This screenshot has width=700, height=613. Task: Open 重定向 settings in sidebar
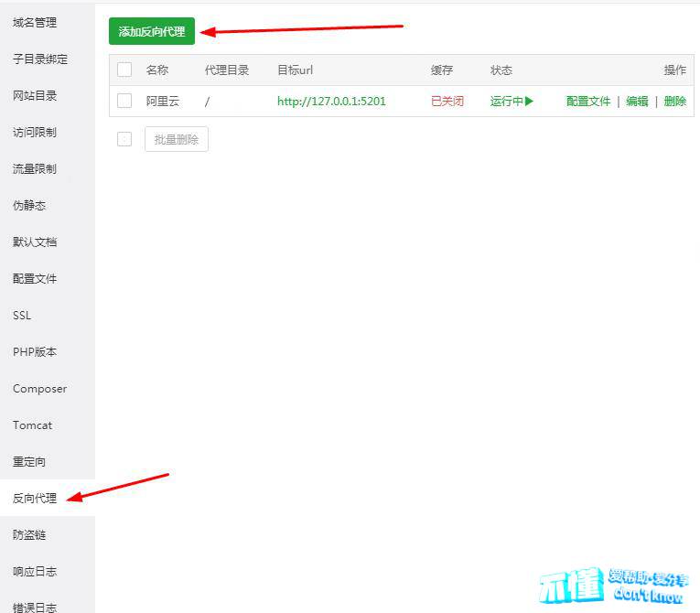click(29, 462)
